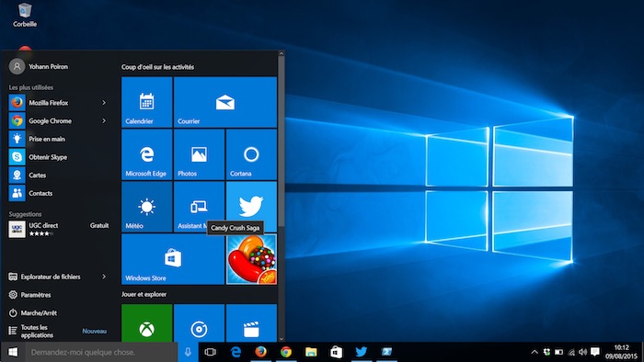Open the Store from the taskbar
This screenshot has width=644, height=362.
click(336, 352)
